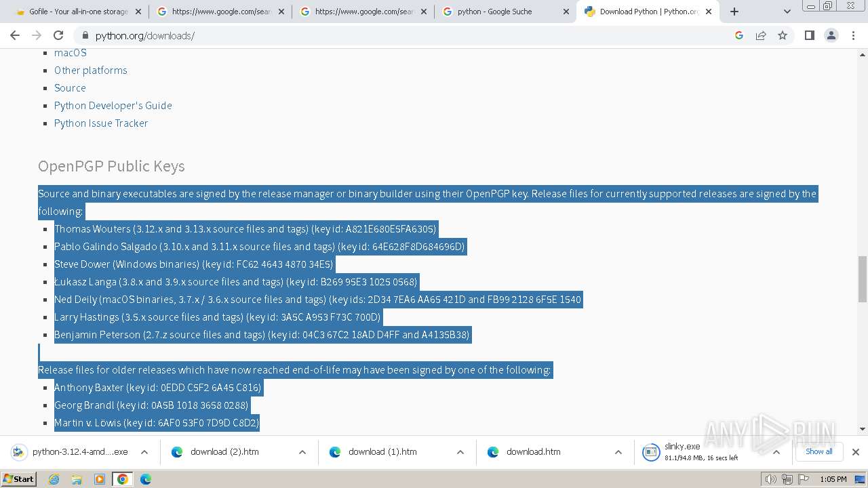Switch to the first google.com search tab
The image size is (868, 488).
click(x=220, y=12)
